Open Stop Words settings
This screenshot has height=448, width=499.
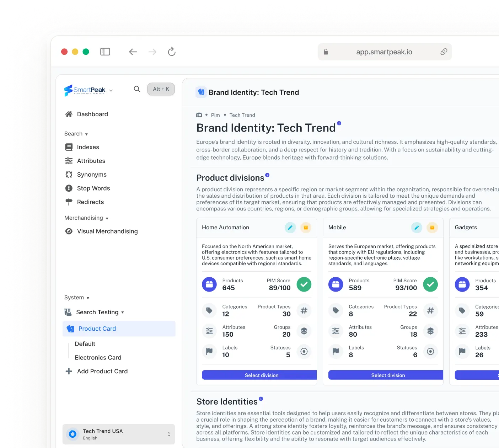point(93,188)
